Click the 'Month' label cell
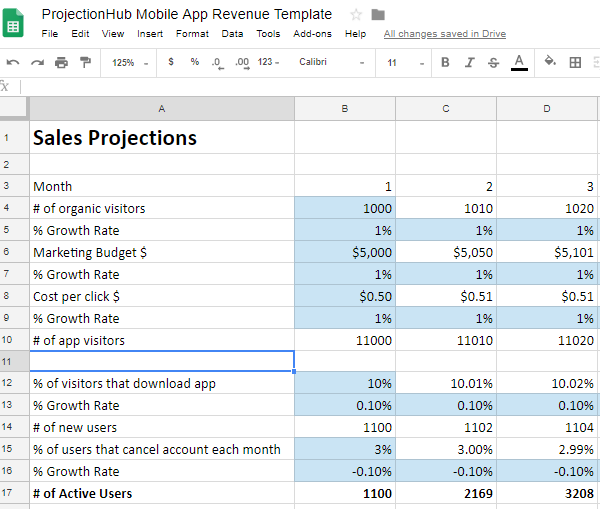 point(162,186)
